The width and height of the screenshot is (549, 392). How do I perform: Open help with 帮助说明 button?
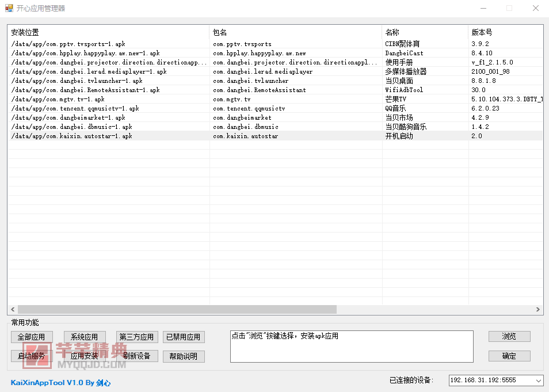click(184, 356)
